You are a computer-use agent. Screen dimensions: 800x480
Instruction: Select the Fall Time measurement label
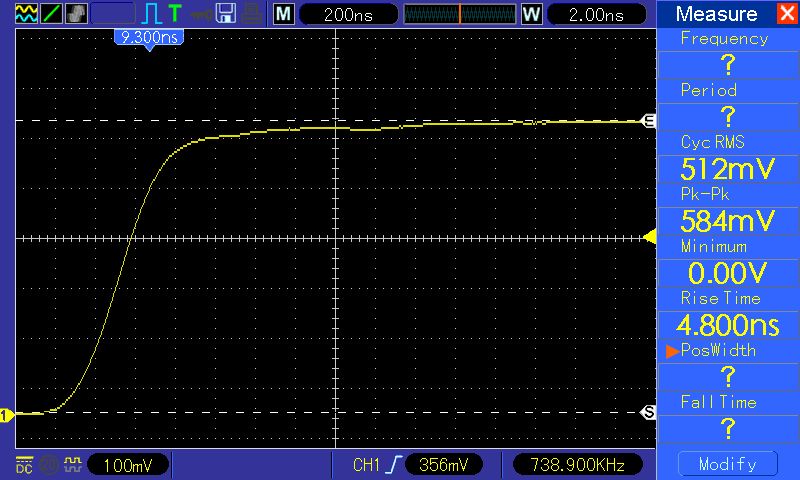click(719, 402)
